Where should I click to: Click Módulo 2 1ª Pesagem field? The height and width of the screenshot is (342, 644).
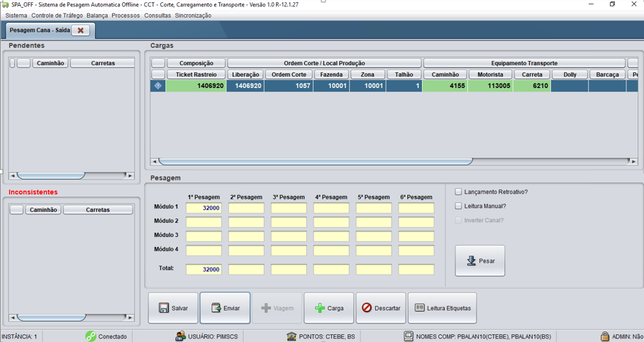(x=204, y=222)
